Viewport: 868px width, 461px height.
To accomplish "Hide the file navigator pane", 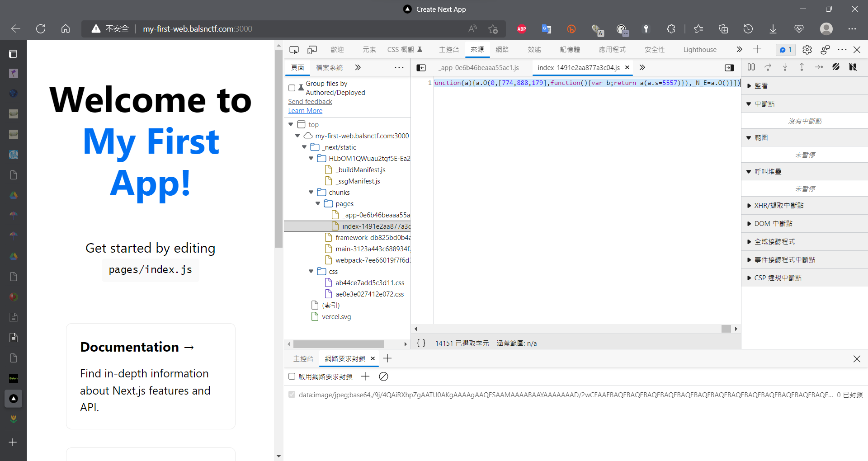I will (421, 68).
